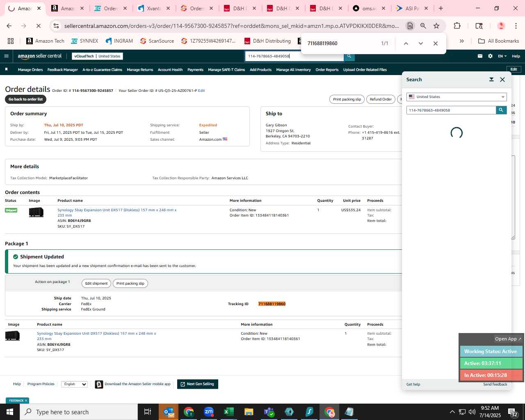
Task: Bookmark this page with the star icon
Action: (436, 26)
